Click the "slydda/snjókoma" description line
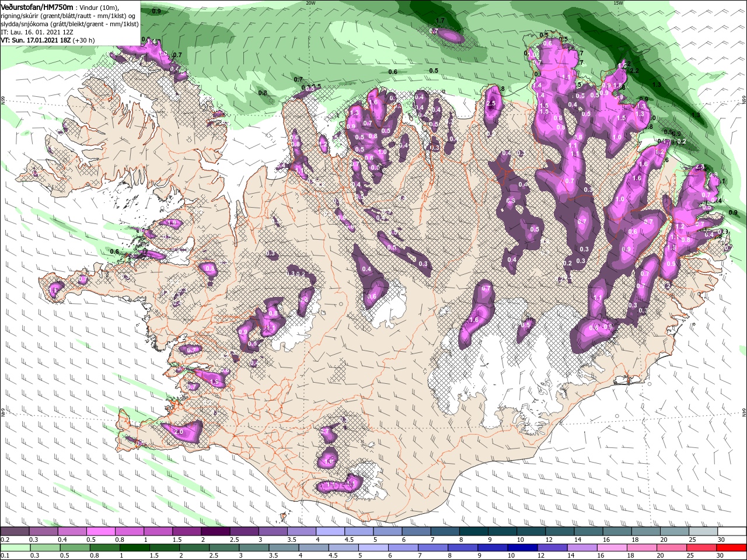 point(70,24)
